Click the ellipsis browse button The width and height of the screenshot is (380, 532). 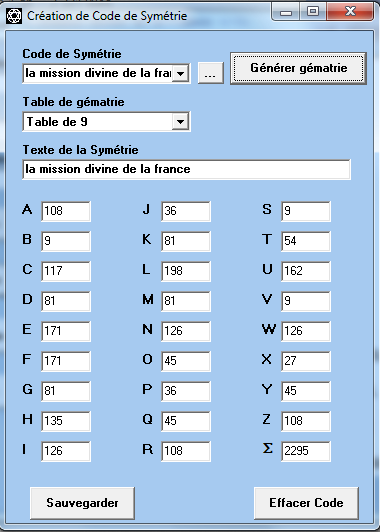point(210,73)
